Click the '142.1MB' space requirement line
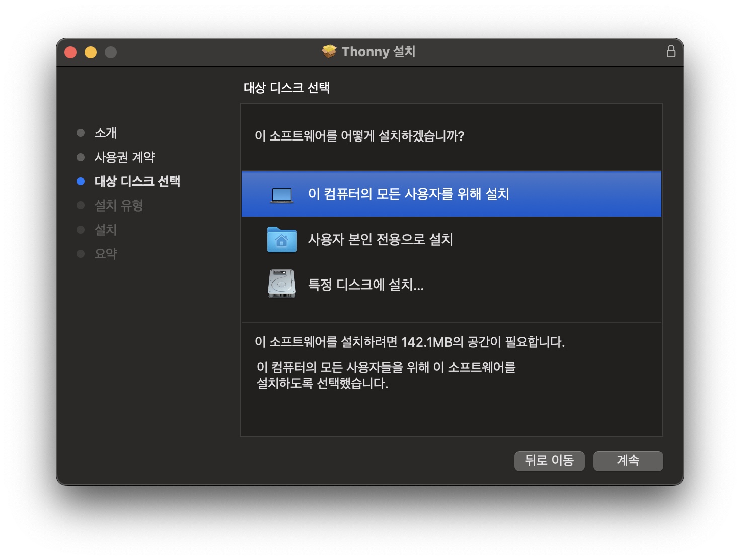 coord(410,342)
